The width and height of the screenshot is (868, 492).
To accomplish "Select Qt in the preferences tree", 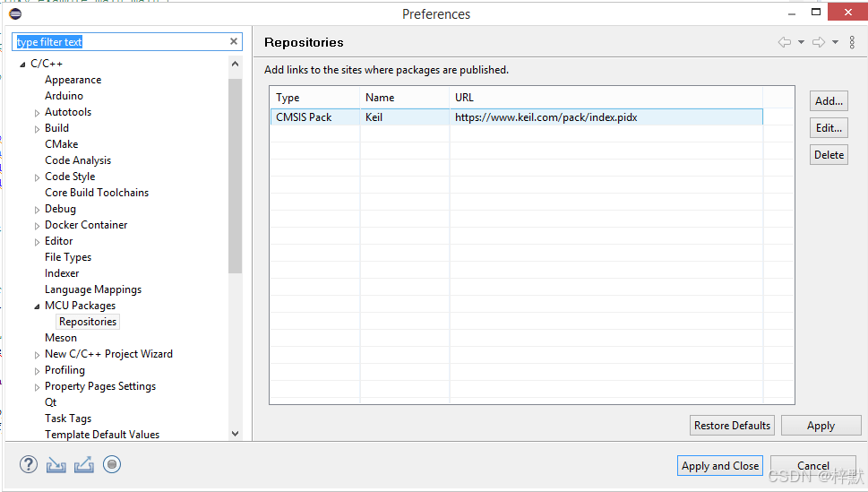I will [x=50, y=402].
